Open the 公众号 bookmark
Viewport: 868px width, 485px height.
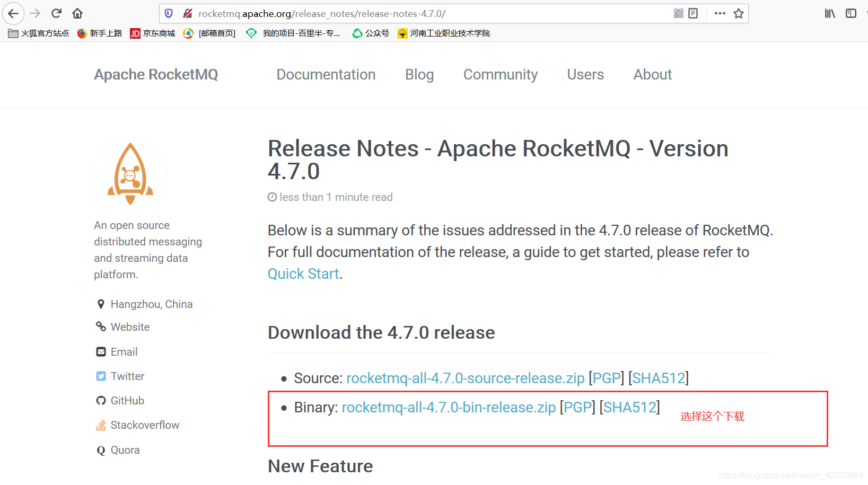[371, 33]
